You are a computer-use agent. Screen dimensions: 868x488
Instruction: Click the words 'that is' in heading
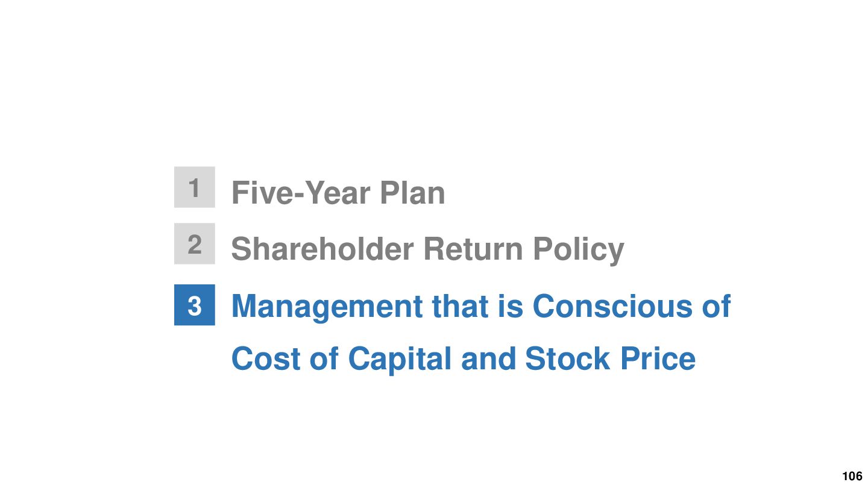coord(478,306)
